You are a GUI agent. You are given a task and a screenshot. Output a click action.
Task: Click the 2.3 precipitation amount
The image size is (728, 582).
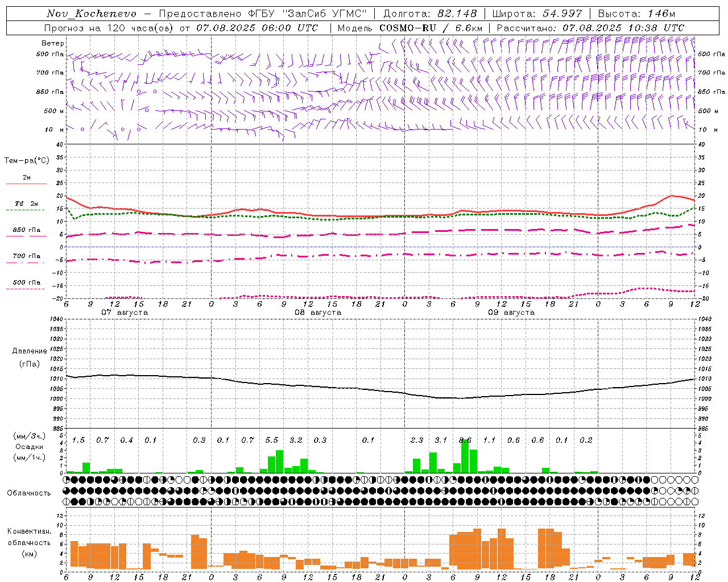[x=417, y=440]
